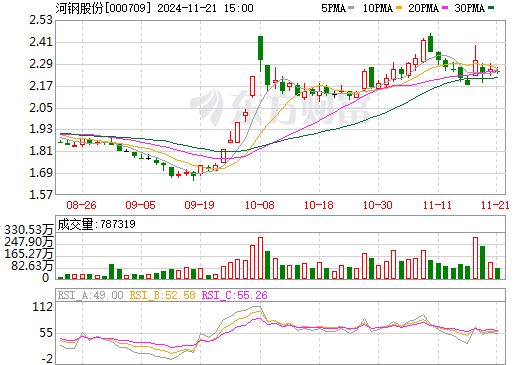Click the 成交量:787319 volume readout
Screen dimensions: 520x365
tap(97, 224)
